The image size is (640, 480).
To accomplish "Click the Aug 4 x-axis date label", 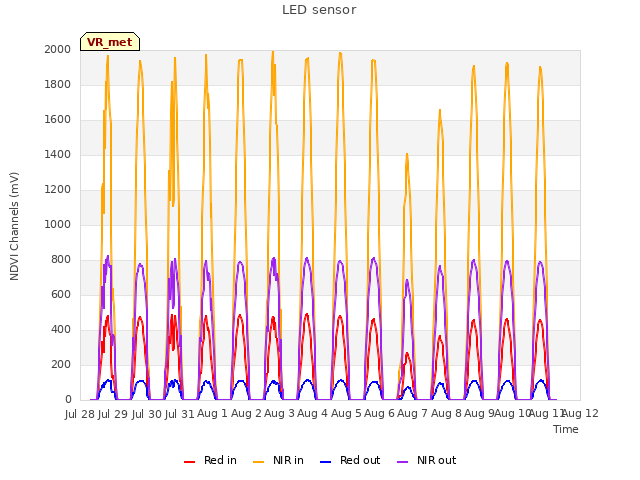I will tap(312, 414).
